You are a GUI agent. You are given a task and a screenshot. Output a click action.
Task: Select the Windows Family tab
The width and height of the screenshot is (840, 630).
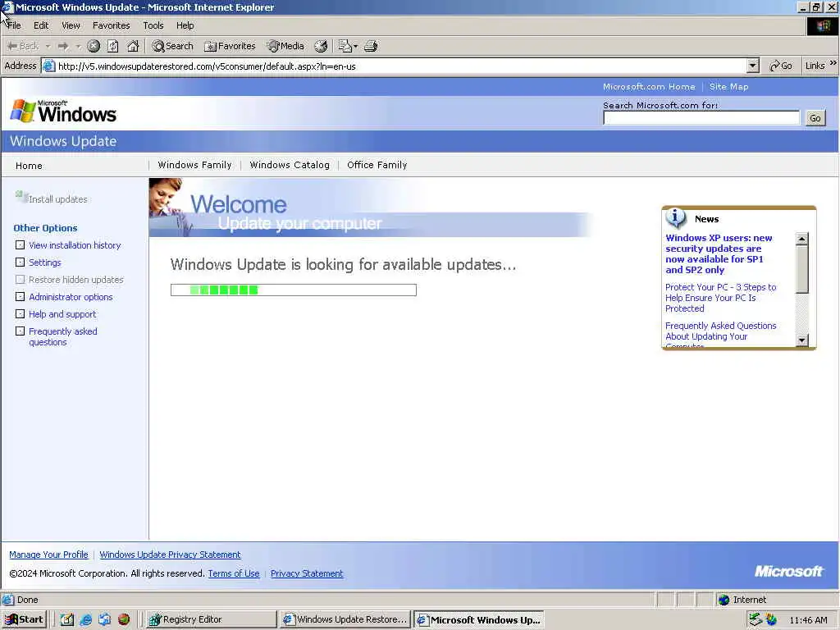[x=195, y=165]
